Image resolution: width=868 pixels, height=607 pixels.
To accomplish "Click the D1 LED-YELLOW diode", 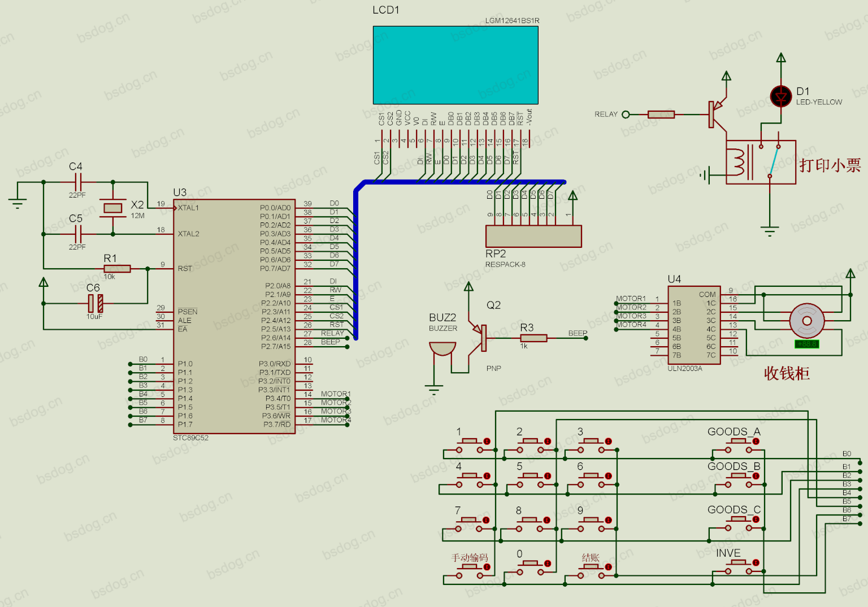I will (781, 97).
